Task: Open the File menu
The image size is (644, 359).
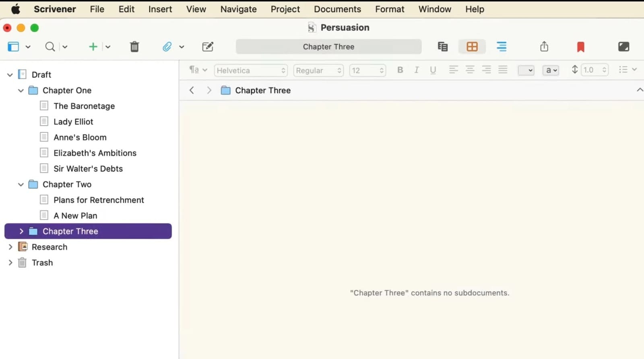Action: (97, 9)
